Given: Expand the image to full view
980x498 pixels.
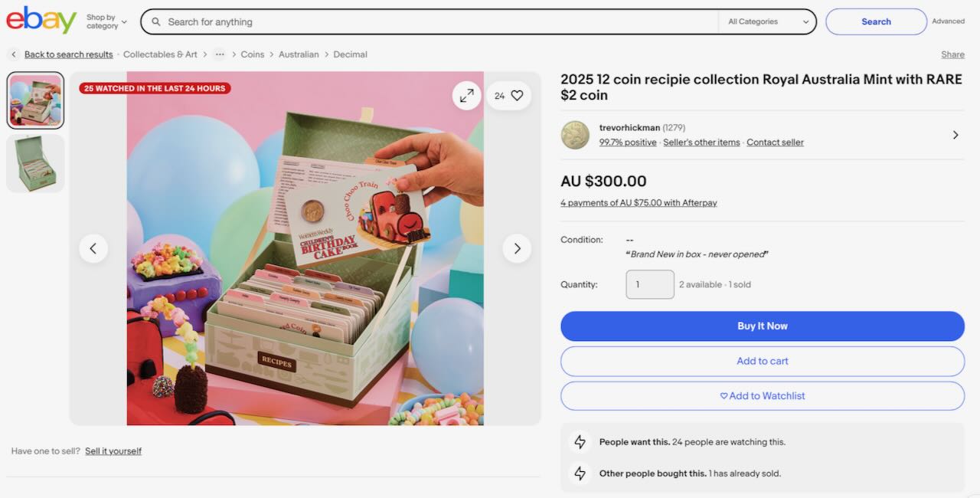Looking at the screenshot, I should pos(465,96).
